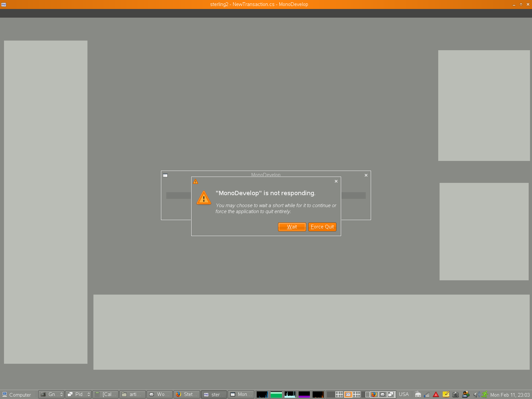The image size is (532, 399).
Task: Minimize the main MonoDevelop window
Action: coord(514,4)
